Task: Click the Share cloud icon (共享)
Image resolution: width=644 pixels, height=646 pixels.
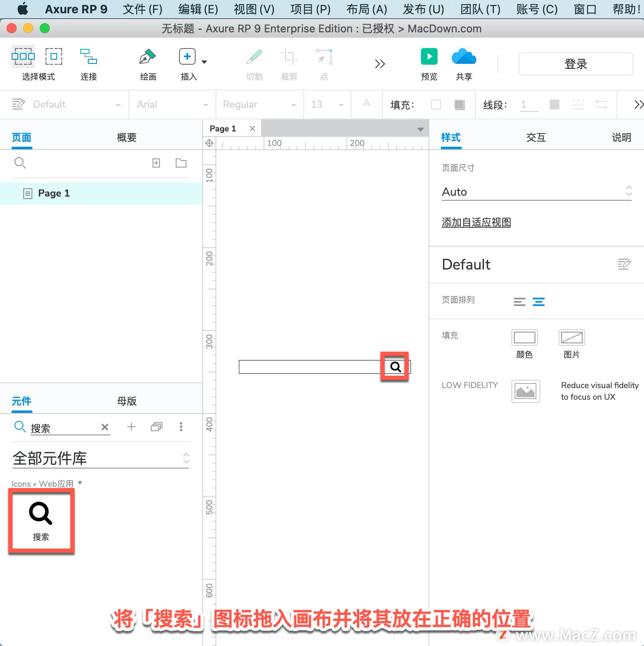Action: [x=464, y=56]
